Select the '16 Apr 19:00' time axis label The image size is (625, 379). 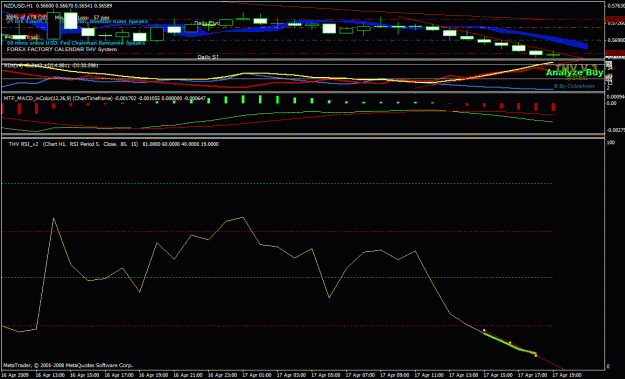pyautogui.click(x=153, y=375)
